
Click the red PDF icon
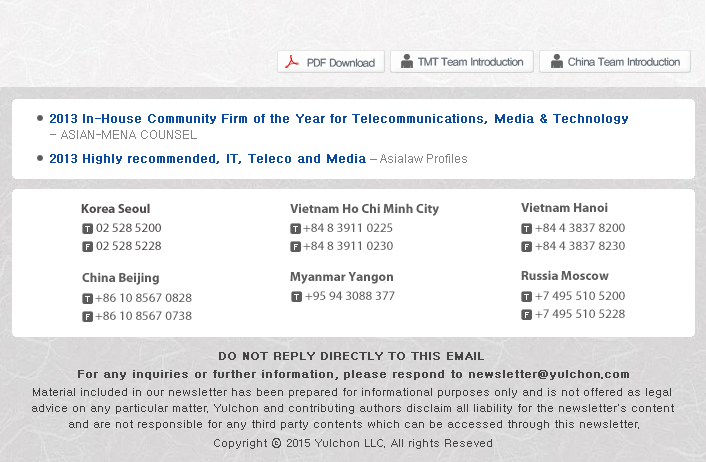tap(292, 62)
